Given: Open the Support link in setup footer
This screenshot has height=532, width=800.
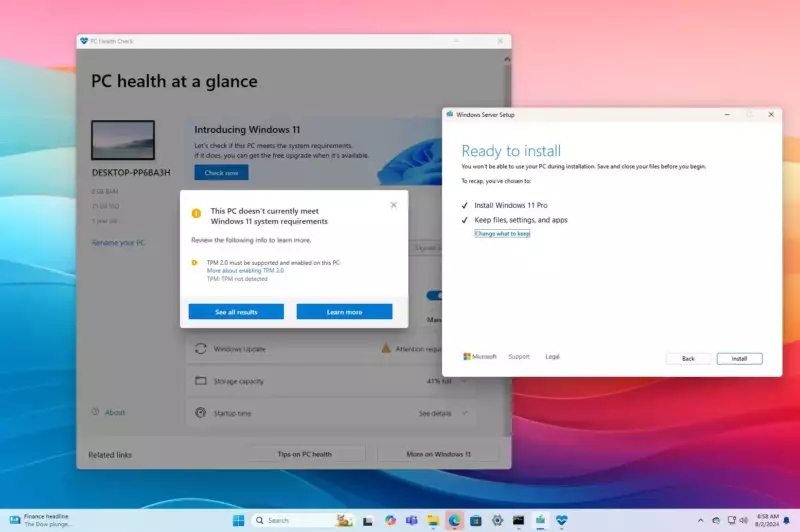Looking at the screenshot, I should click(519, 357).
